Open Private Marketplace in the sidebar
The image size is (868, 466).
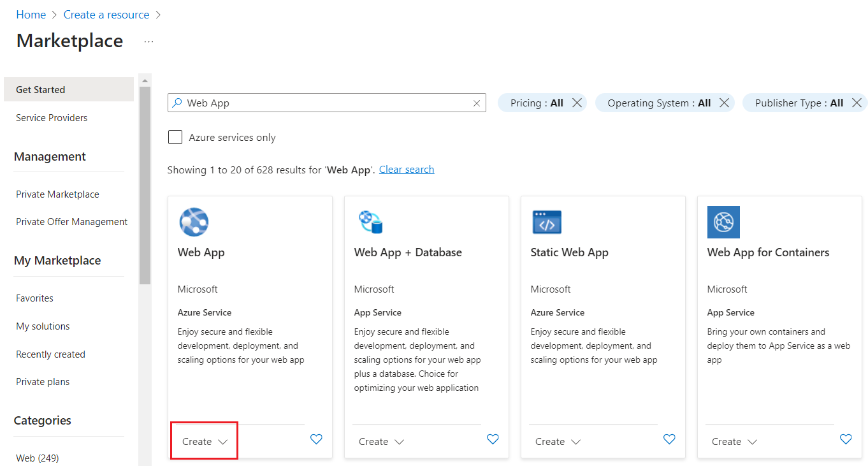57,194
